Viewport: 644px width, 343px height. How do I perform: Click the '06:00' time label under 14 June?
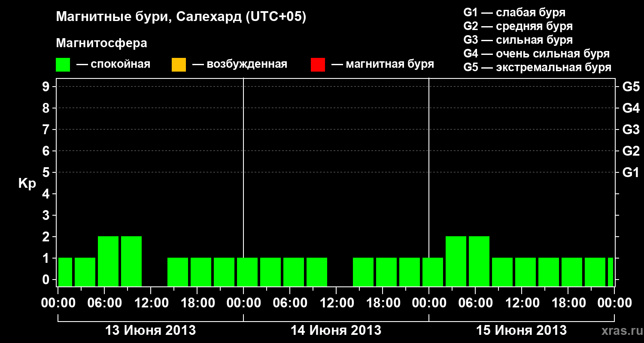click(290, 303)
